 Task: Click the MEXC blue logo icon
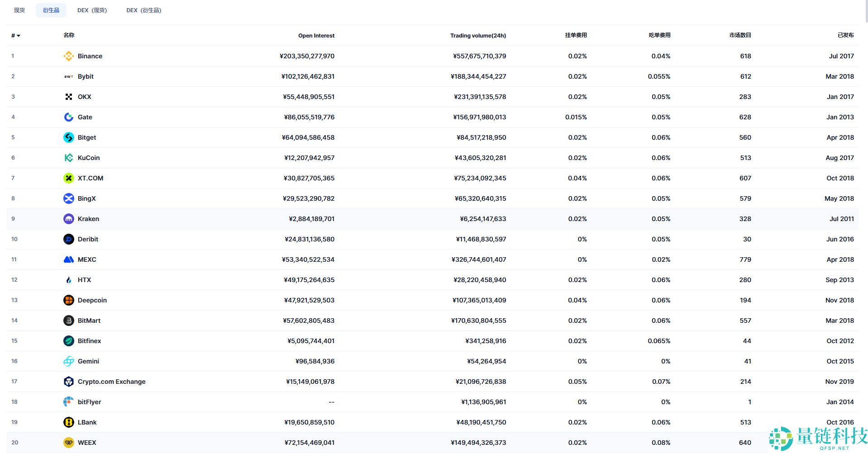[x=68, y=260]
